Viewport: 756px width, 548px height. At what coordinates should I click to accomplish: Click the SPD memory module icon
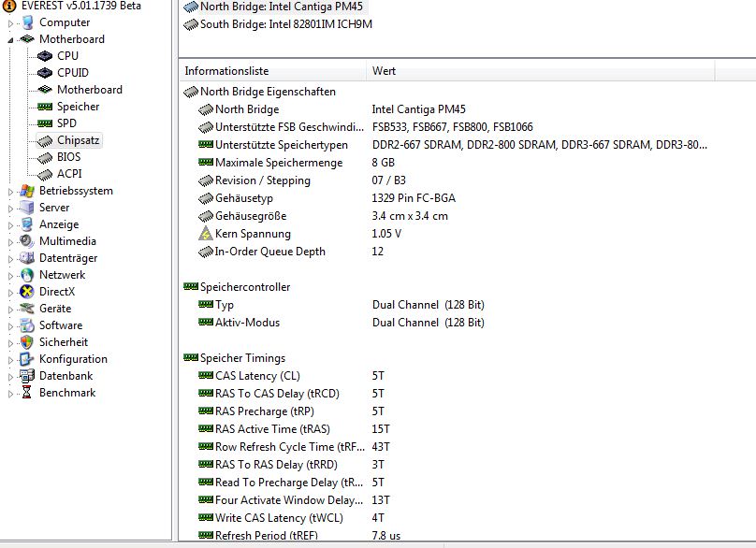[x=45, y=123]
